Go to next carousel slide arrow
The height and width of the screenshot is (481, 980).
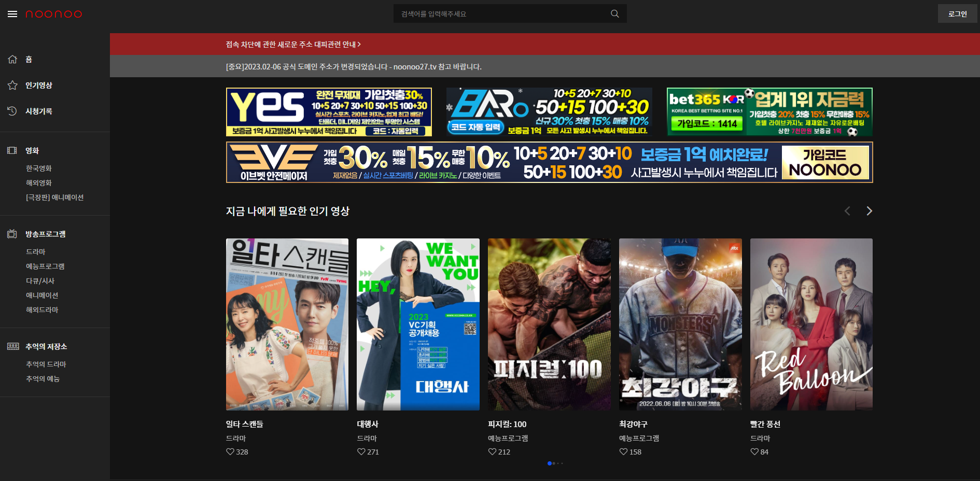pyautogui.click(x=869, y=211)
